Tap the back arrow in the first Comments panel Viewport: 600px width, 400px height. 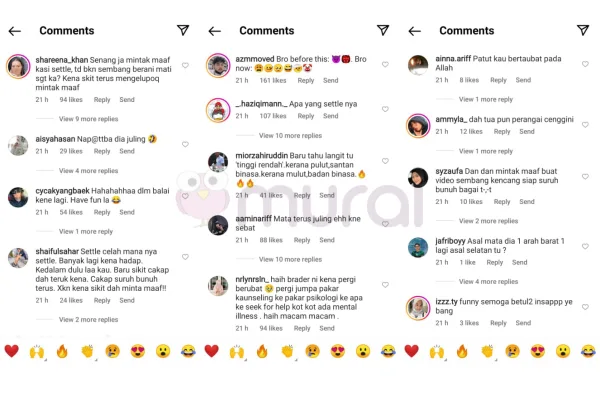[x=15, y=31]
